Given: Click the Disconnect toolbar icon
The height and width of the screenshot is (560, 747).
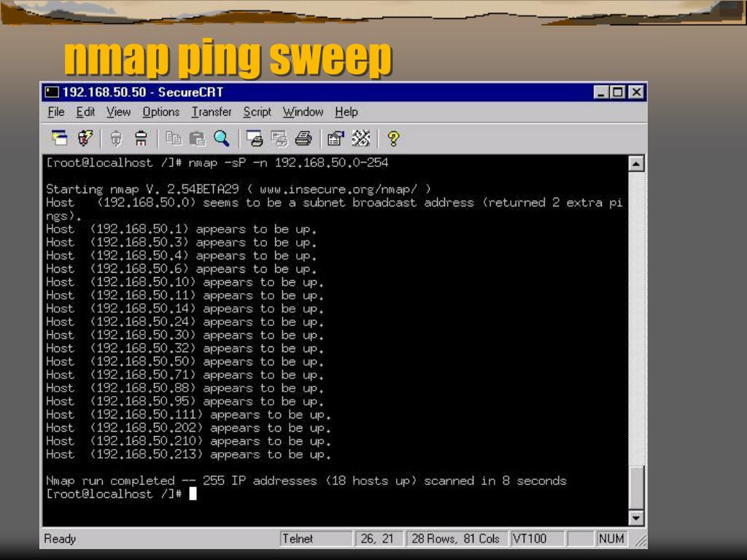Looking at the screenshot, I should (x=141, y=139).
